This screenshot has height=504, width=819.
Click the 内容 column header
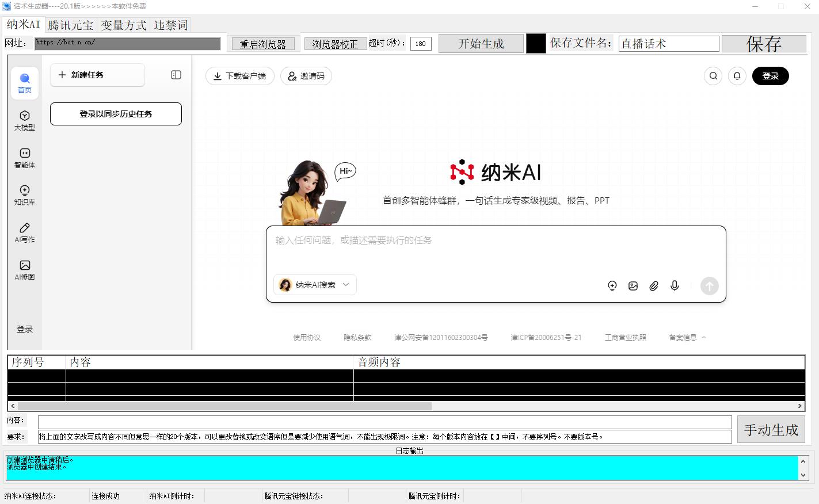point(209,362)
